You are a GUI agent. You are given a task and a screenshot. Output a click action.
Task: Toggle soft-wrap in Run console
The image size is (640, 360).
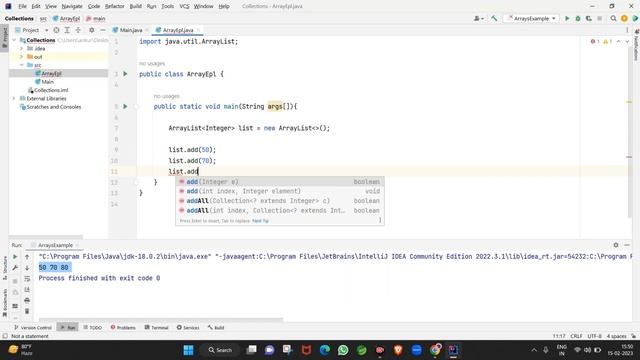[x=27, y=279]
